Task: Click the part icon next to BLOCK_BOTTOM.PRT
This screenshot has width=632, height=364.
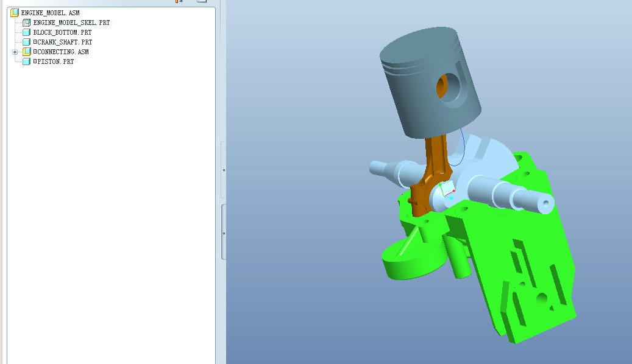Action: (x=27, y=32)
